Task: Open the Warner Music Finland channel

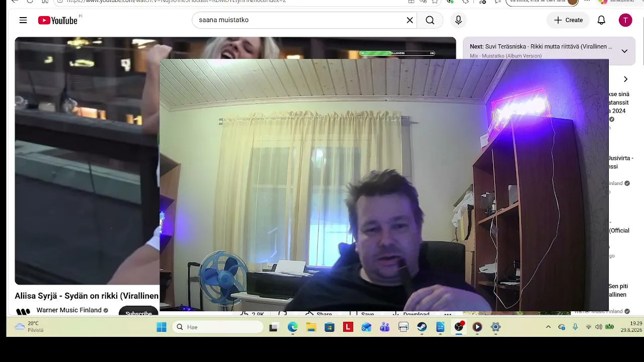Action: tap(69, 310)
